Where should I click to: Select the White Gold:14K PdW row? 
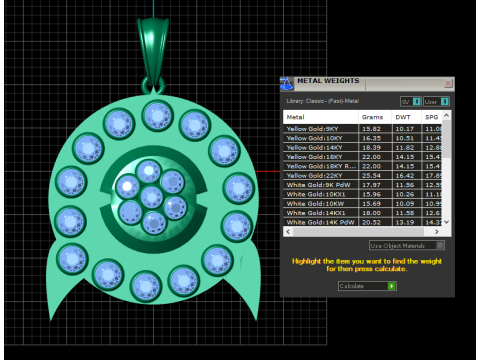point(363,222)
